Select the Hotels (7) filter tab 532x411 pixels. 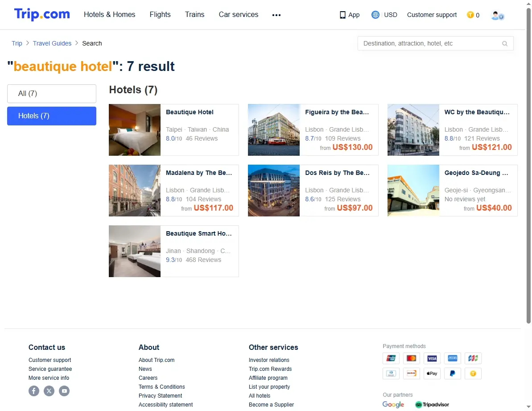pos(52,116)
